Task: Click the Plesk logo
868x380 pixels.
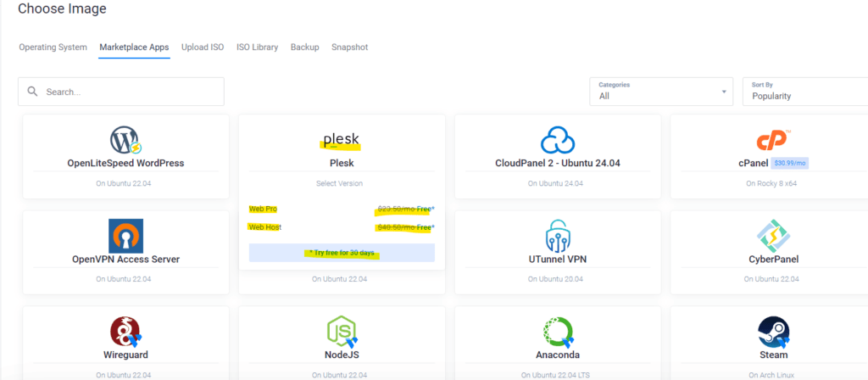Action: click(x=342, y=139)
